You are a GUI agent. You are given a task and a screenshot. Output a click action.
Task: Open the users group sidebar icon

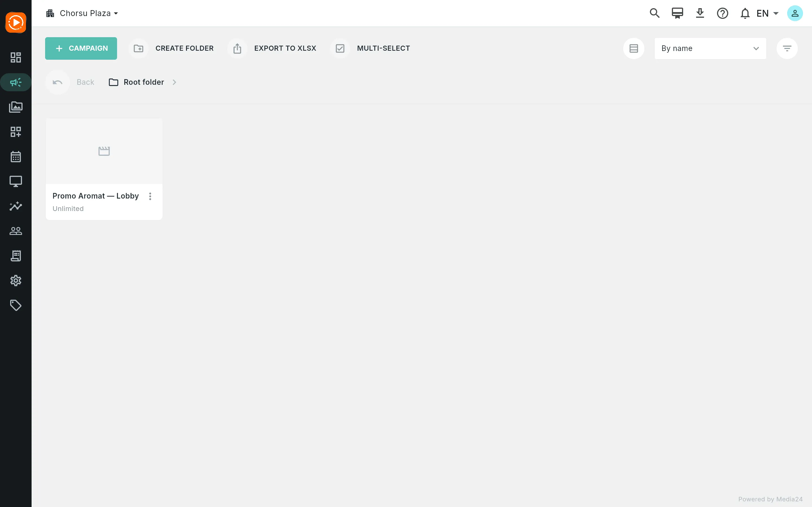16,231
